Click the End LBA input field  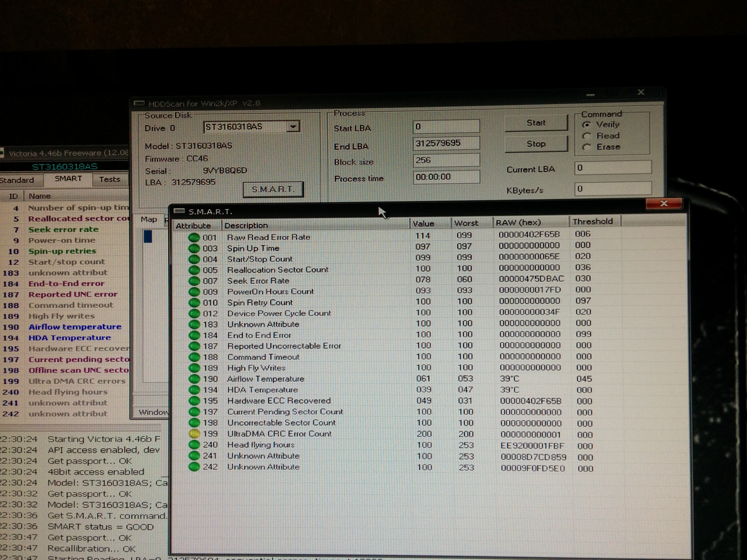446,143
